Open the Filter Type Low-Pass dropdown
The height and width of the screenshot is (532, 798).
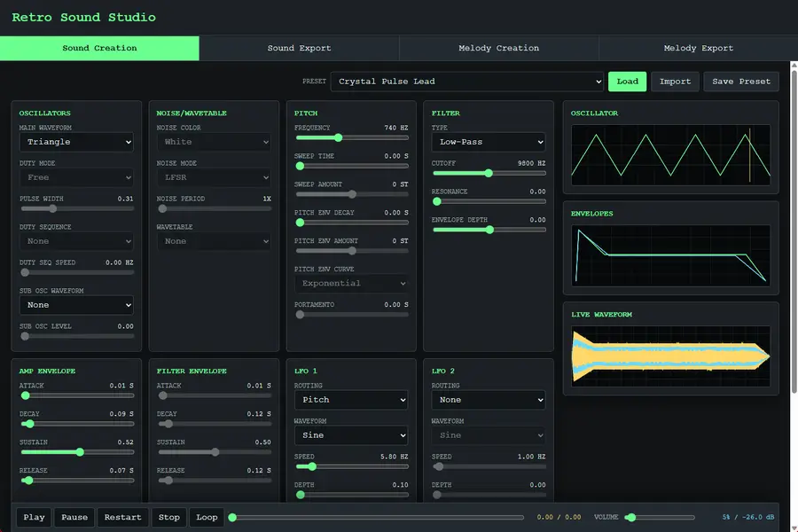[x=488, y=142]
